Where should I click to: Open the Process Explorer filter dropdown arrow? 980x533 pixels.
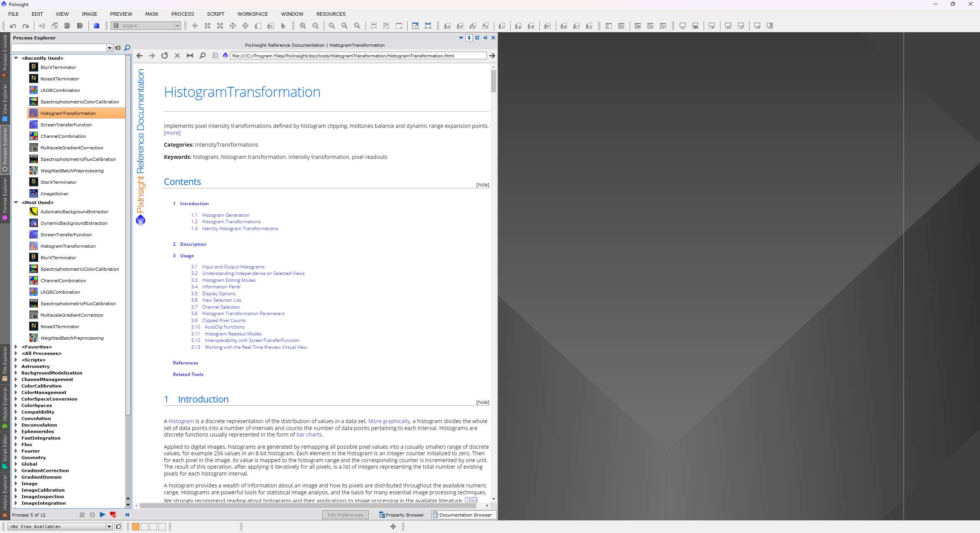point(109,48)
